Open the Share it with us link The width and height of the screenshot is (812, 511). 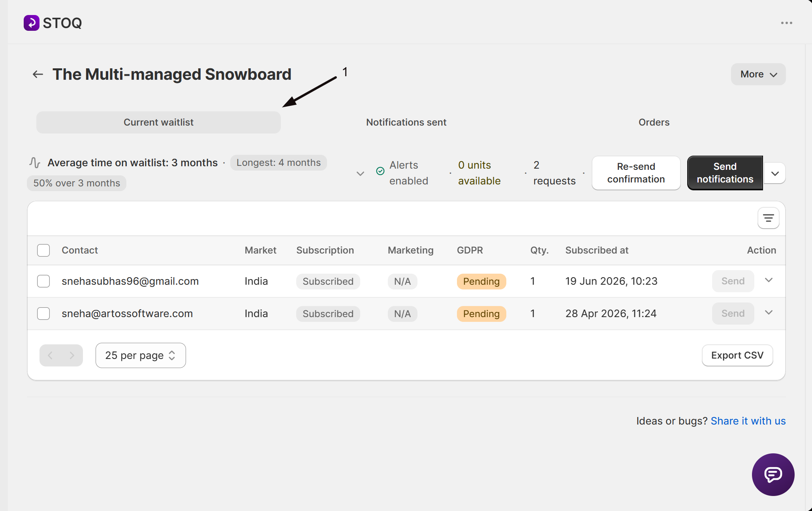coord(748,421)
